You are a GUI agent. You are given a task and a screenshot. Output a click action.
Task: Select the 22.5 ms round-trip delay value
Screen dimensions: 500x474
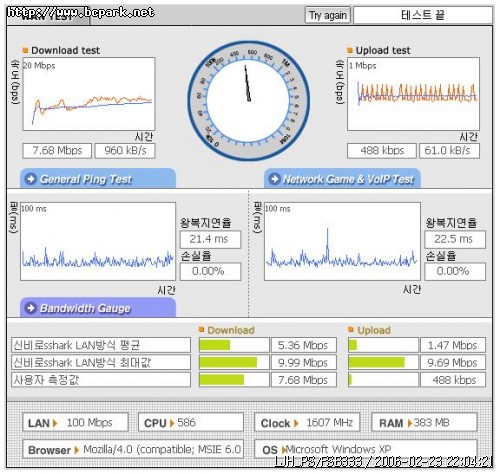click(455, 239)
